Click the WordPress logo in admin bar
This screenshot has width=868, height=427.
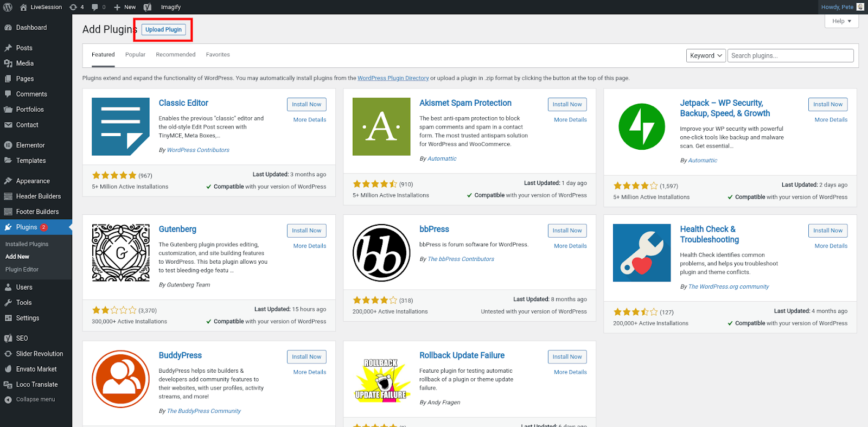click(8, 7)
